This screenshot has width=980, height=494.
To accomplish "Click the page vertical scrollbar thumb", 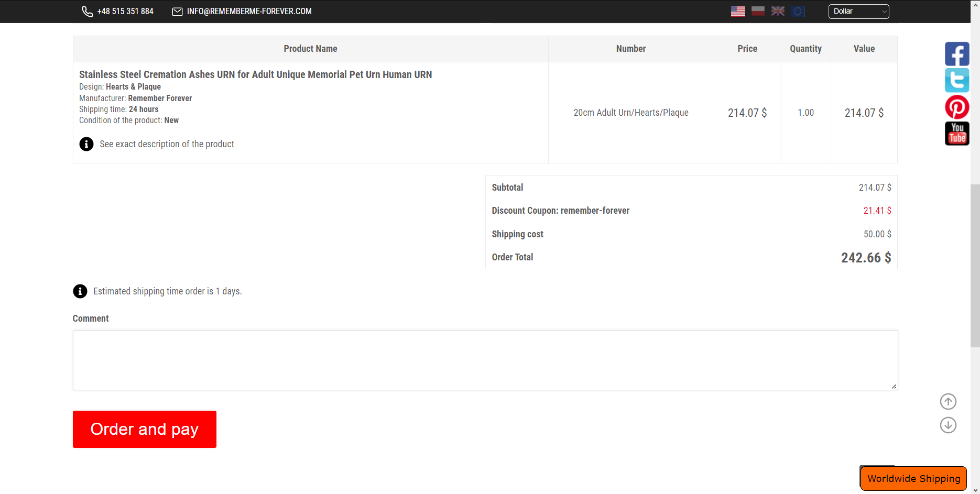I will point(975,266).
